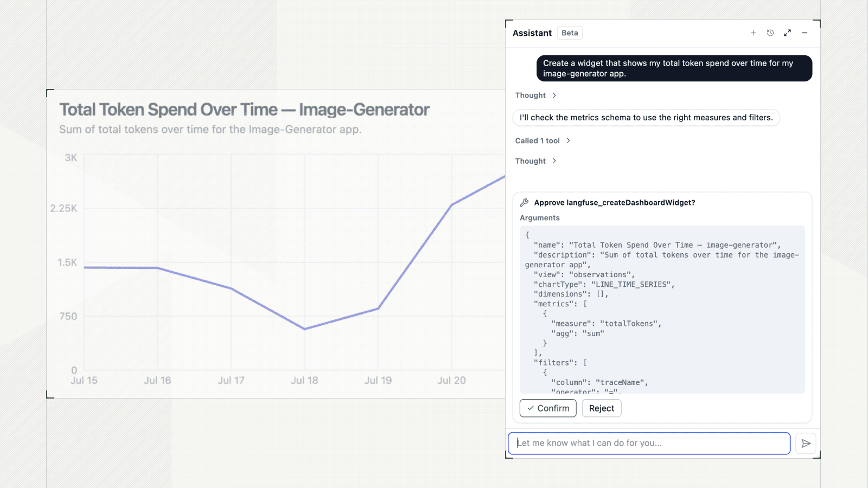Click the 'Jul 16' x-axis label
This screenshot has width=868, height=488.
click(x=158, y=381)
